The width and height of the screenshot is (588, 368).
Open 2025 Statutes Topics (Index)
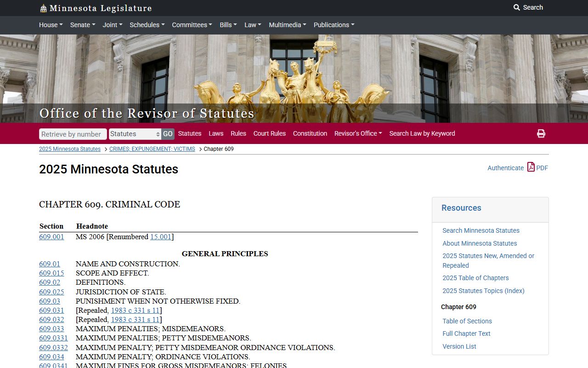point(483,291)
